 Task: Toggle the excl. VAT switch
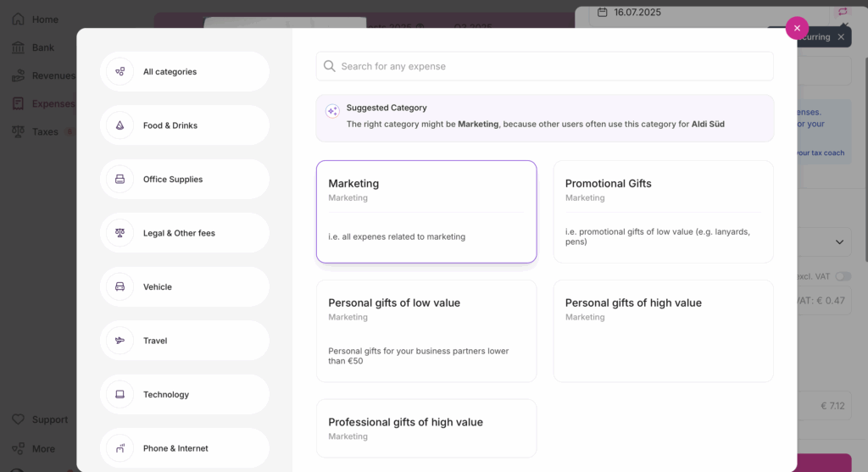pos(843,276)
